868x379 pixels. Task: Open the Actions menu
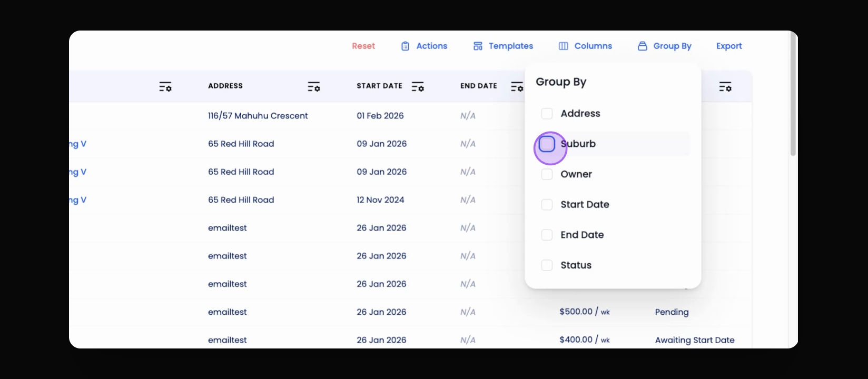pyautogui.click(x=424, y=46)
